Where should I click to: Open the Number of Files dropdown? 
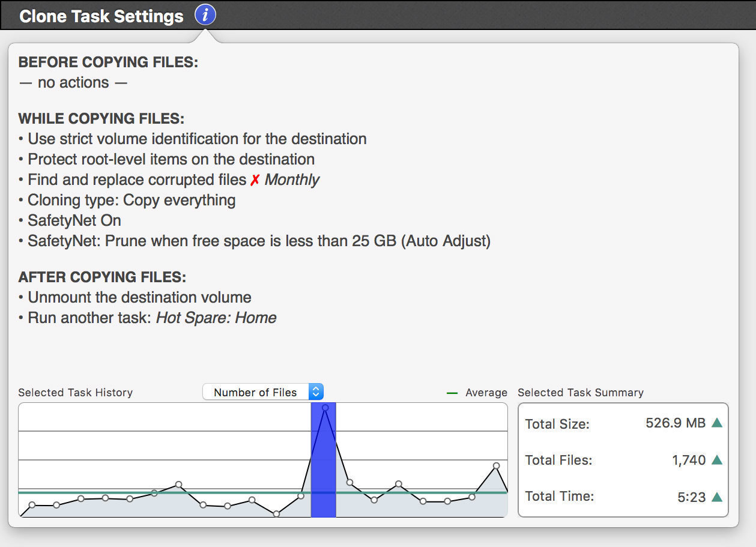(x=263, y=392)
